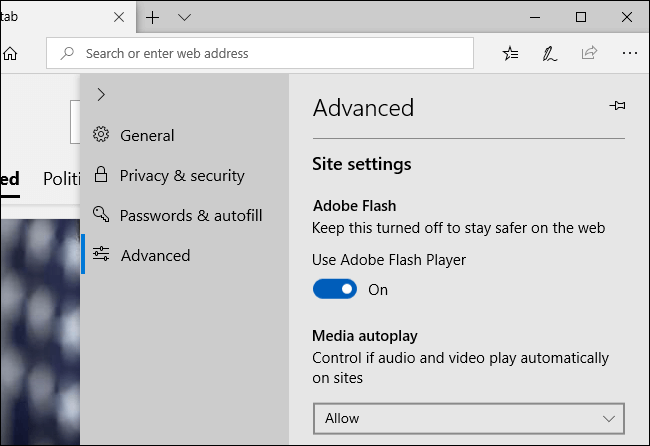Open a new tab with plus button
Screen dimensions: 650x446
pyautogui.click(x=153, y=17)
